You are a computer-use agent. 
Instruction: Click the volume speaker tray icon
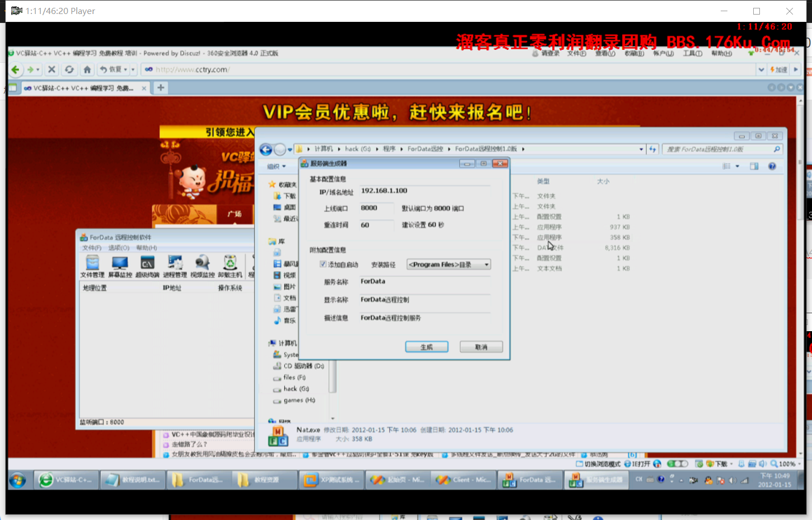pyautogui.click(x=733, y=480)
